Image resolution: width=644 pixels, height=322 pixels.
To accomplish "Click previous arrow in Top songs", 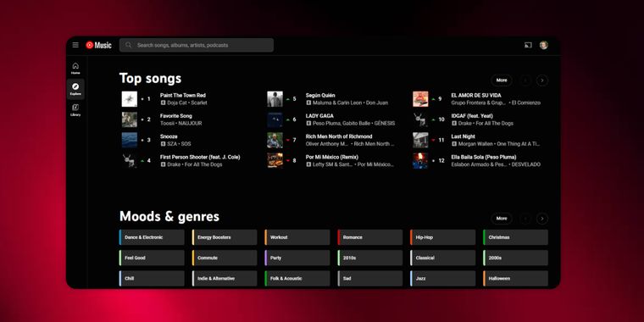I will [x=525, y=80].
